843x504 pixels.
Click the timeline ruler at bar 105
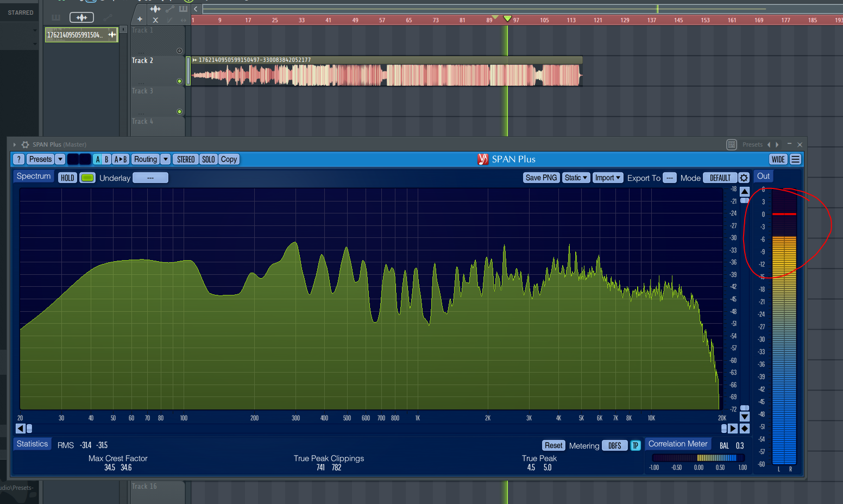(544, 20)
